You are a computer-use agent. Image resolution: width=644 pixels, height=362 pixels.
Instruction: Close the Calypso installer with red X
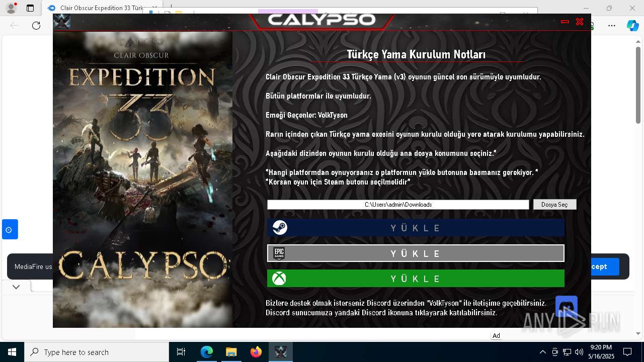[580, 22]
